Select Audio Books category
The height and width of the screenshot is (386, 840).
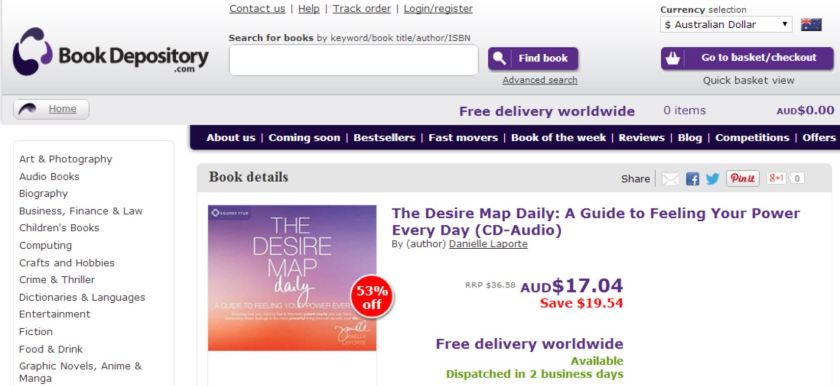tap(49, 176)
